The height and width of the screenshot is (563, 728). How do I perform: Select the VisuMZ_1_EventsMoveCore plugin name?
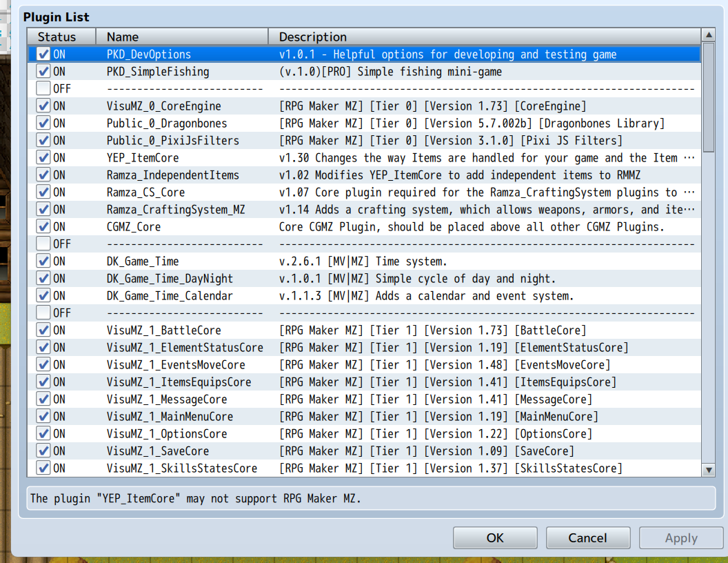(176, 365)
